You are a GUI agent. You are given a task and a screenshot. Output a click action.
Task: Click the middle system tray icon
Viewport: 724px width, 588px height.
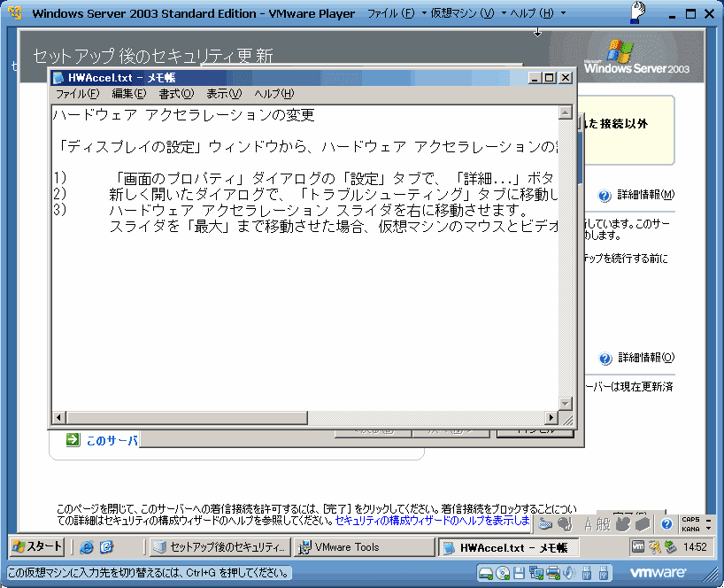654,547
